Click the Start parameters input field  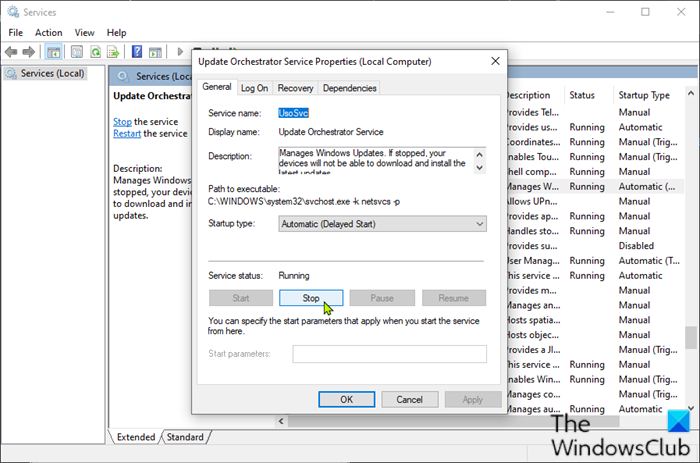pos(390,354)
